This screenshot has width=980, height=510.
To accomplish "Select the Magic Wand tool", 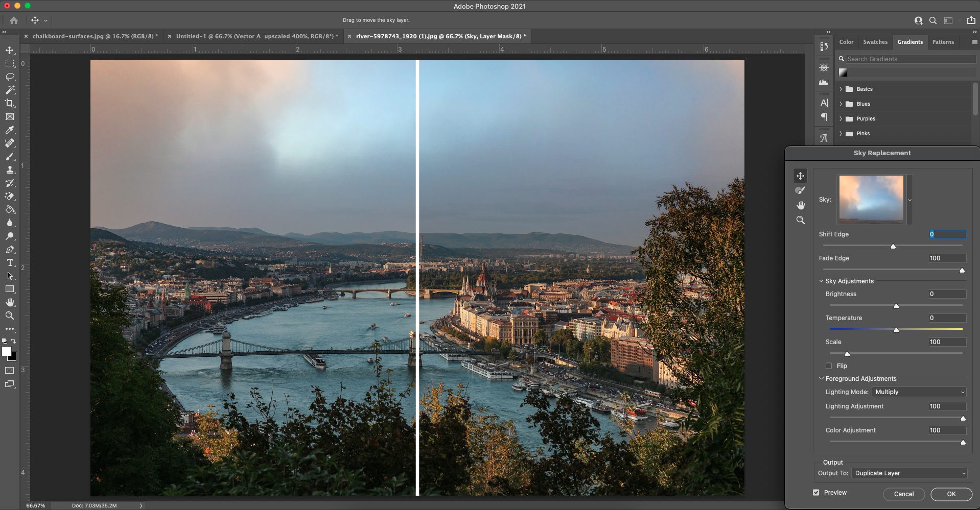I will 10,90.
